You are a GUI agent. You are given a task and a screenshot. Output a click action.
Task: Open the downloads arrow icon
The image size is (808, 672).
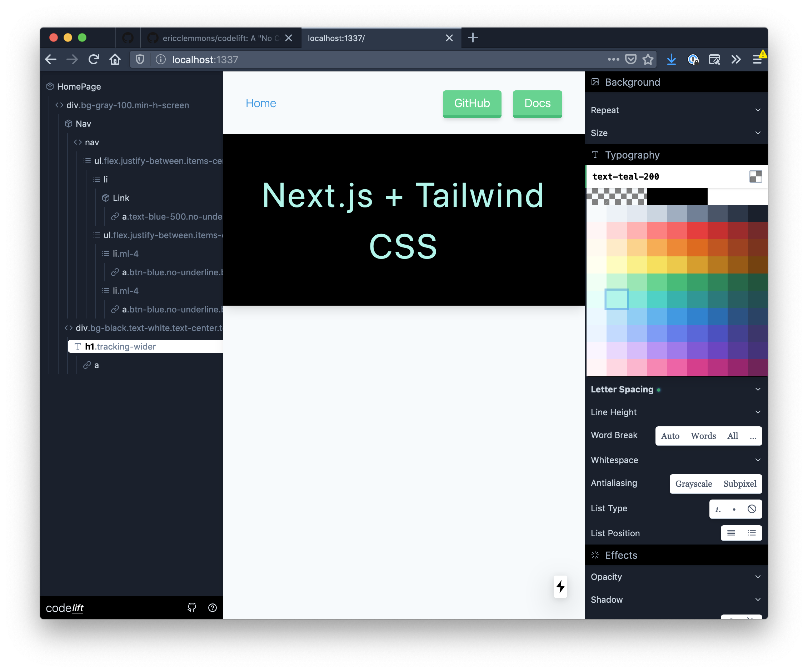coord(672,59)
